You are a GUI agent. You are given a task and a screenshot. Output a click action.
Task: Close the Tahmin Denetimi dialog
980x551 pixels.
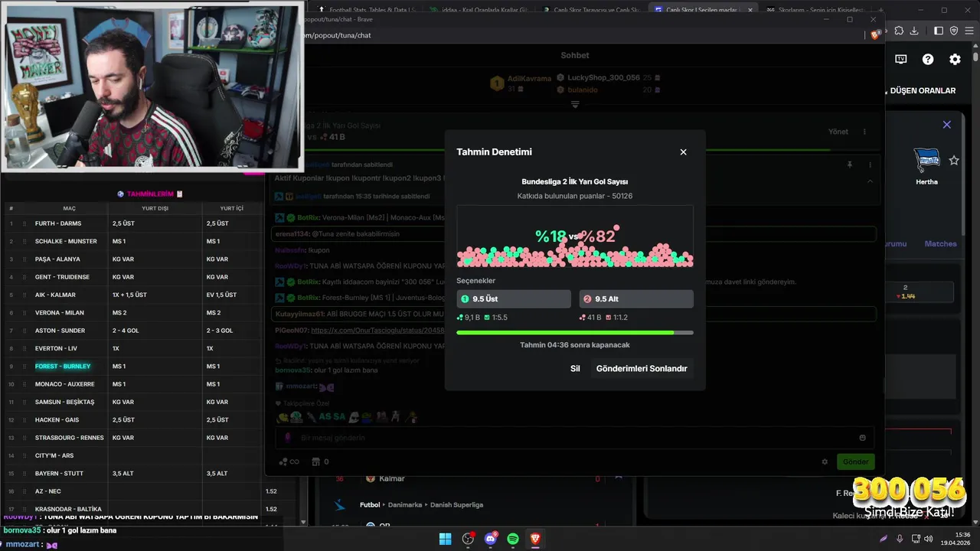tap(683, 152)
